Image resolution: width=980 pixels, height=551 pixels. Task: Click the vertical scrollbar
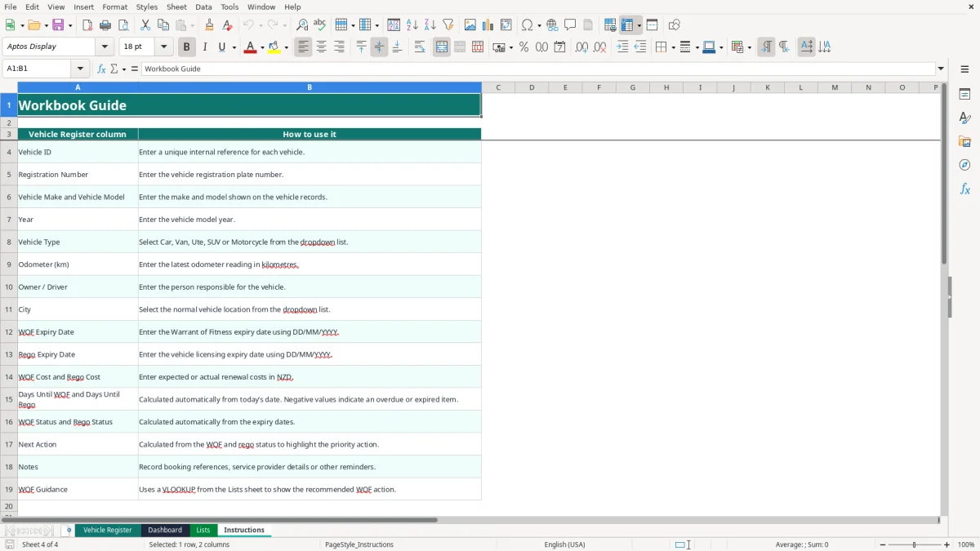[x=944, y=300]
